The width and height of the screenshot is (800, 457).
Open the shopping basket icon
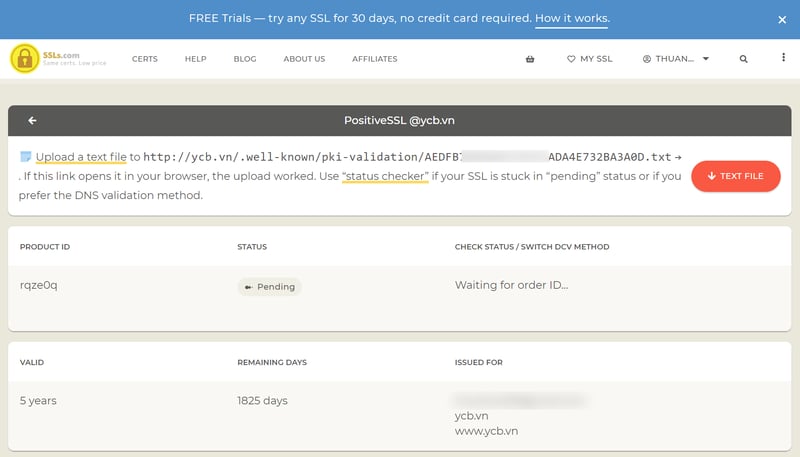point(530,59)
